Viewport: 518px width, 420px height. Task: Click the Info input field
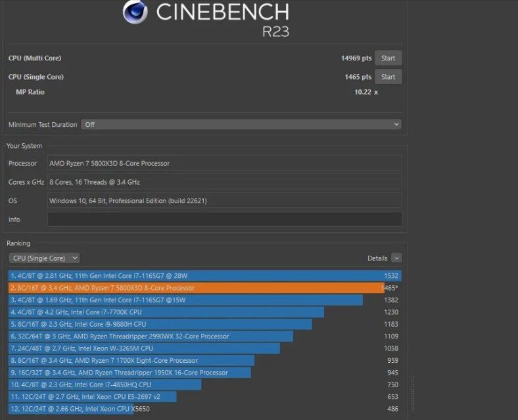coord(225,220)
